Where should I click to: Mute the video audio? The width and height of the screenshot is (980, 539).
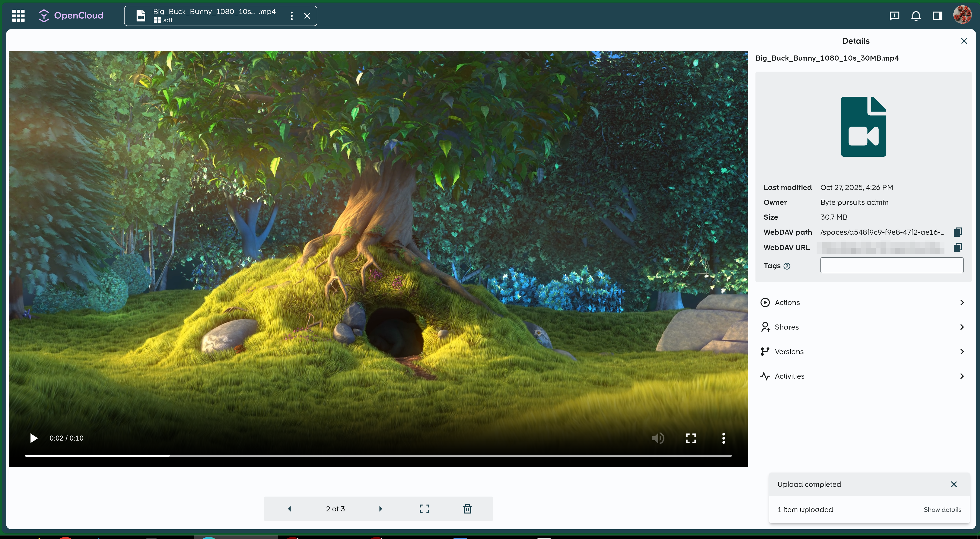pyautogui.click(x=658, y=438)
